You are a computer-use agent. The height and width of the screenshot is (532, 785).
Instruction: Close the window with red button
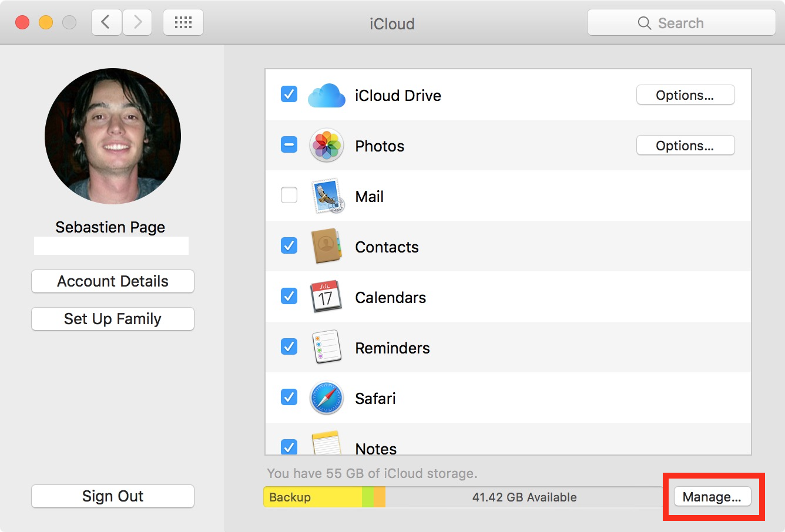coord(22,23)
